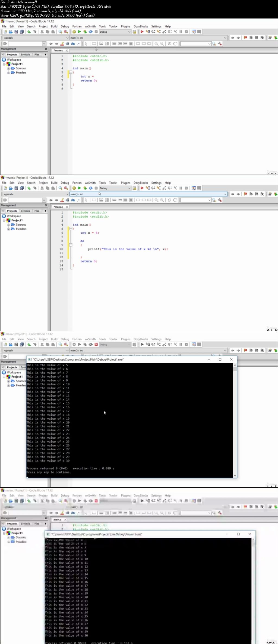Open the Settings menu in the third frame

click(156, 339)
